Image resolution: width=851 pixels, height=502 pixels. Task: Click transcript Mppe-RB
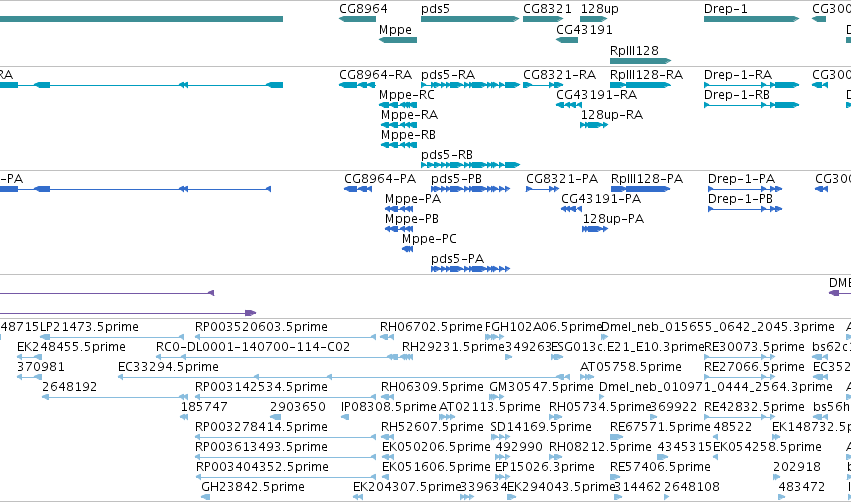(x=408, y=135)
